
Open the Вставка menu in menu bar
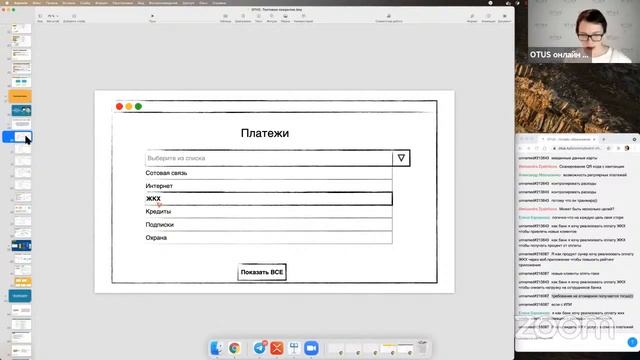tap(69, 2)
